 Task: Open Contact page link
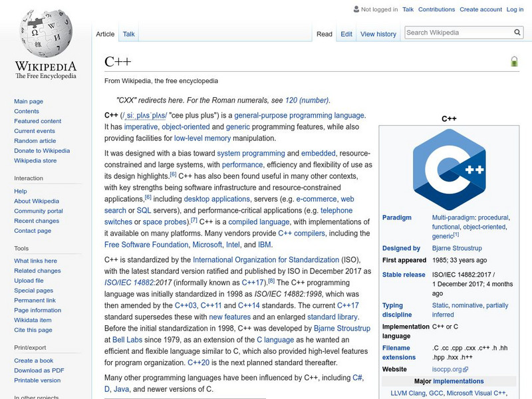(x=33, y=230)
